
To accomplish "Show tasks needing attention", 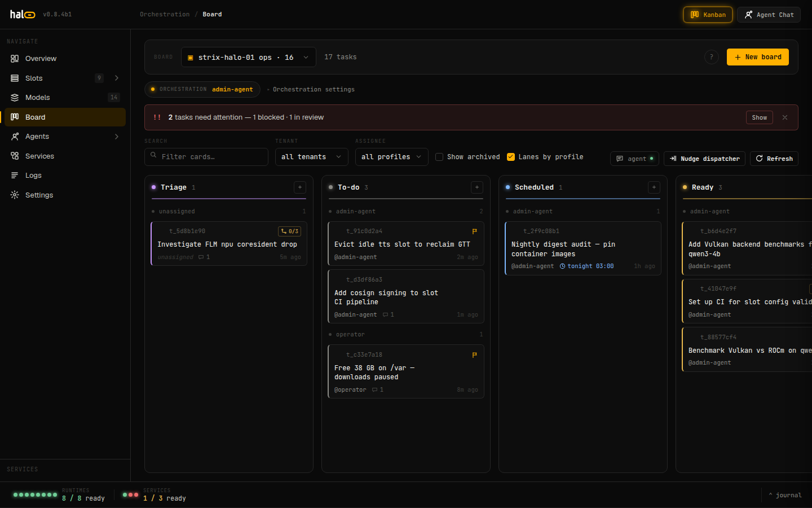I will pos(759,117).
